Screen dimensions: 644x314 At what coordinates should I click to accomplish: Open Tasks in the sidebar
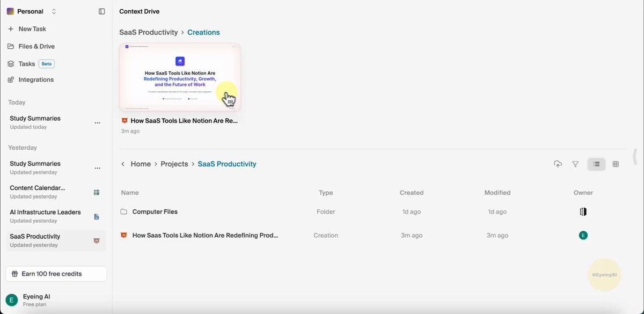click(27, 64)
